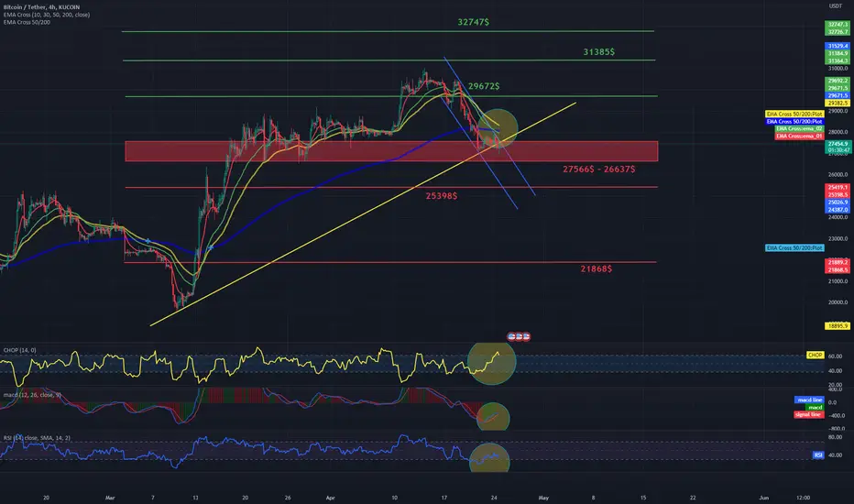The height and width of the screenshot is (504, 854).
Task: Click the 31384.9 price tag
Action: [838, 53]
